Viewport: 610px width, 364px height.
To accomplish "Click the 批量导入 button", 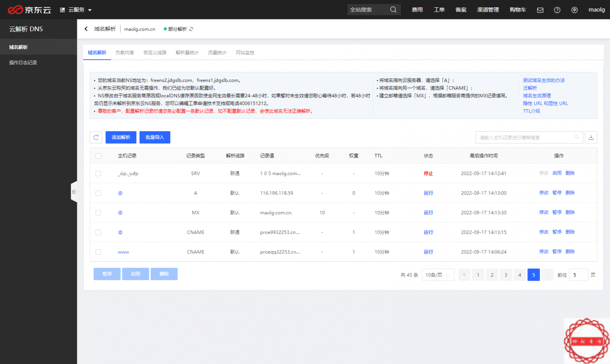I will 155,137.
